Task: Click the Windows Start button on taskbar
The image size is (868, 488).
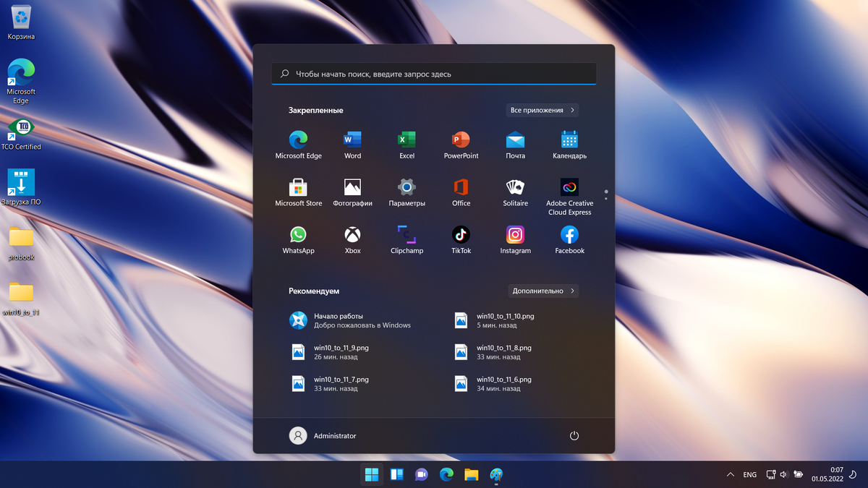Action: pos(372,474)
